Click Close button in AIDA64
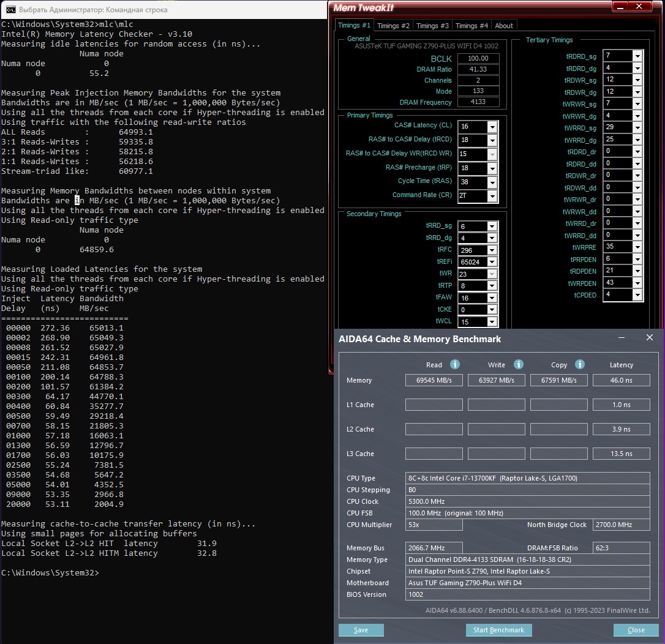The image size is (665, 644). [636, 630]
